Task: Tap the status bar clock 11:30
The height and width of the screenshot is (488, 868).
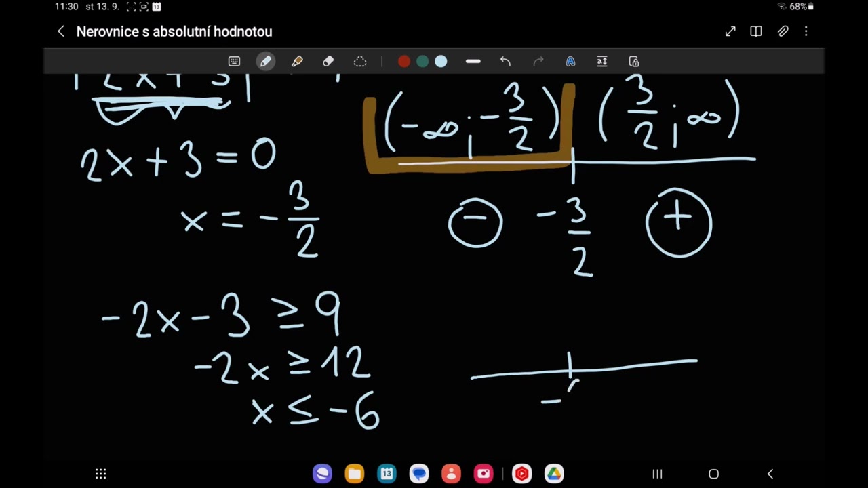Action: (x=66, y=7)
